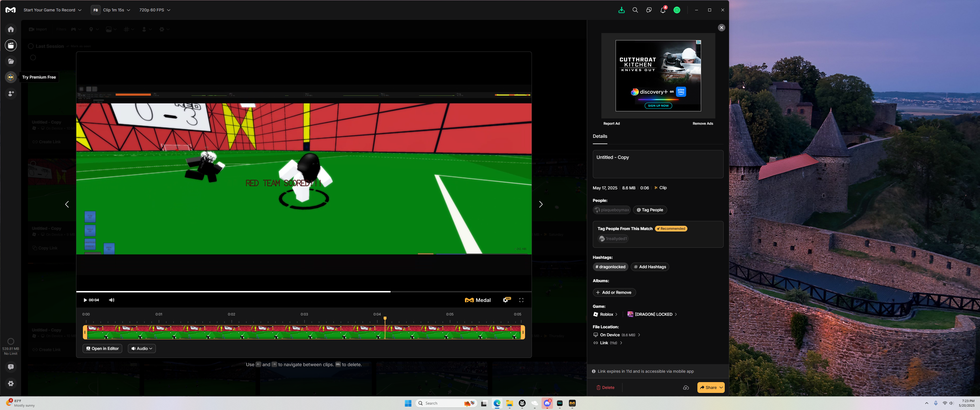Viewport: 980px width, 410px height.
Task: Click the cloud upload icon beside Share
Action: coord(685,388)
